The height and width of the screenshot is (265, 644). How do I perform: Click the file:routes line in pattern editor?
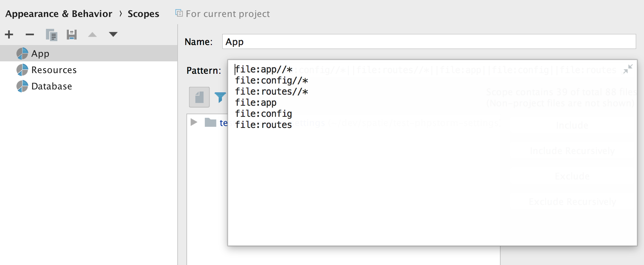[x=263, y=125]
